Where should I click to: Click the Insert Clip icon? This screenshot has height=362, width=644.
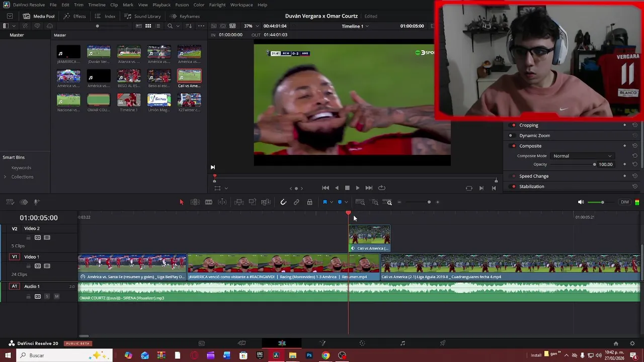239,202
